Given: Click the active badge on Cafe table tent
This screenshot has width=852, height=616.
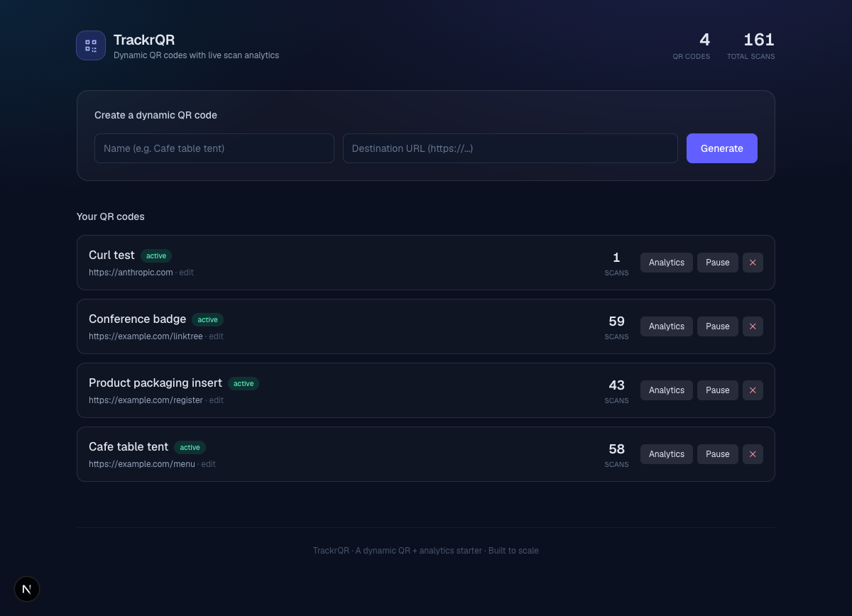Looking at the screenshot, I should click(x=190, y=447).
